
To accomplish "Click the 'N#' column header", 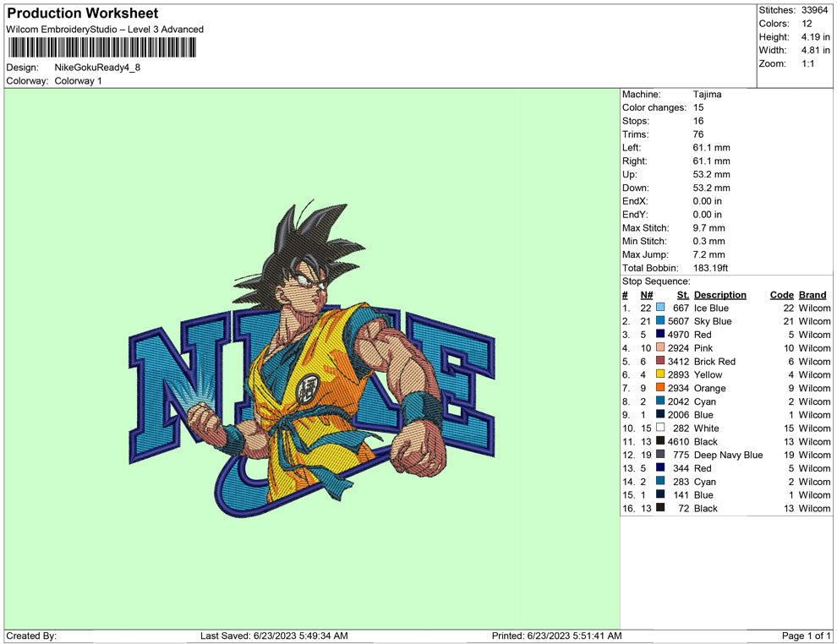I will tap(647, 294).
